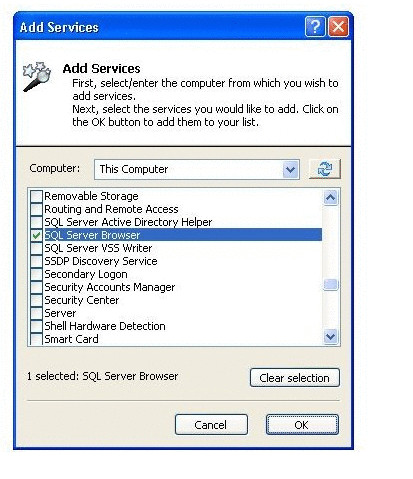
Task: Open the Computer dropdown arrow
Action: 290,170
